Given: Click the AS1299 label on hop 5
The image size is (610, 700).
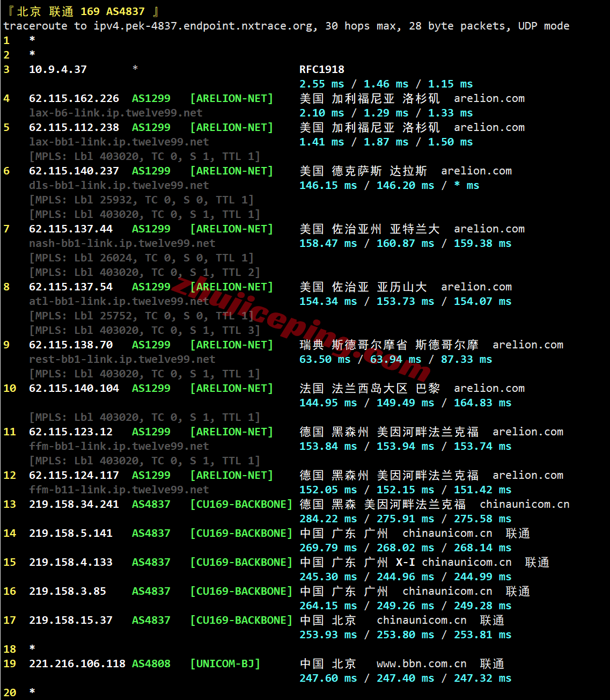Looking at the screenshot, I should 151,127.
